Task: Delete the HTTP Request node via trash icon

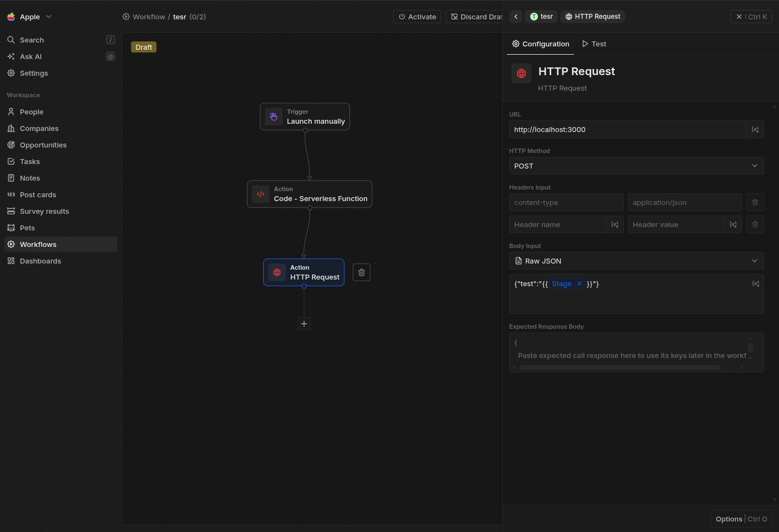Action: point(362,272)
